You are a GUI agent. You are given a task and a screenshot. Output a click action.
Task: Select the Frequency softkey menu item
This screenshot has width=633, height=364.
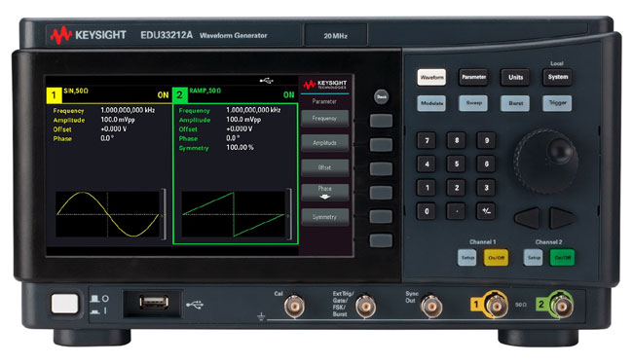324,119
